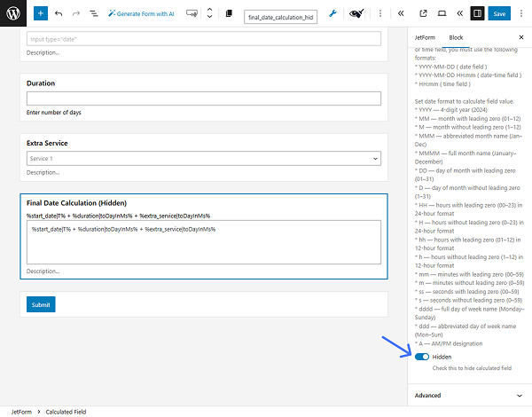Screen dimensions: 532x417
Task: Open the view form in new tab icon
Action: 423,13
